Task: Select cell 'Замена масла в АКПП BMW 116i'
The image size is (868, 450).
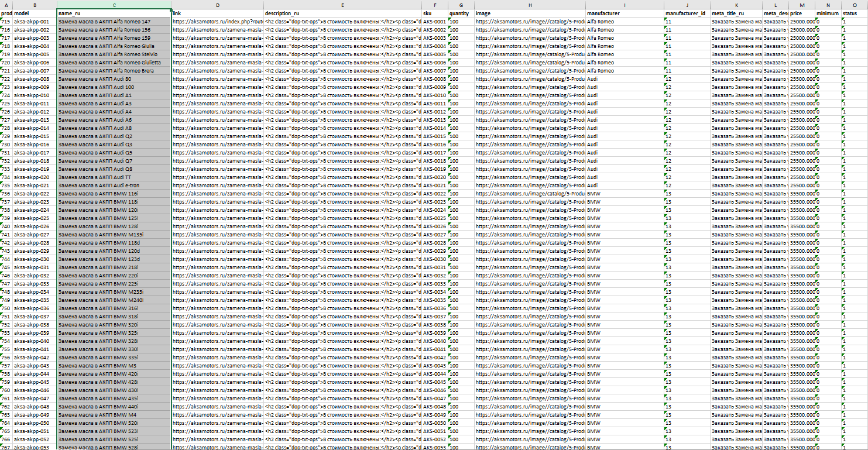Action: pyautogui.click(x=114, y=193)
